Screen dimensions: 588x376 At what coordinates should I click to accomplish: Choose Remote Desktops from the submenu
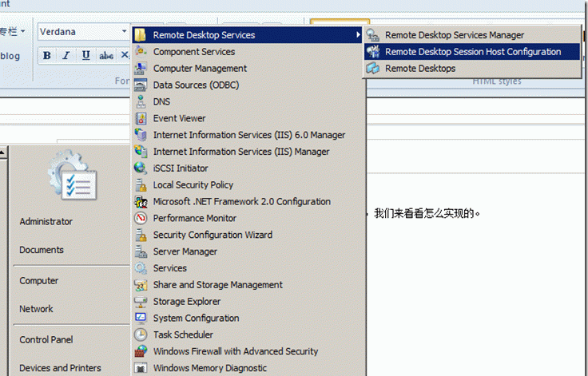click(x=472, y=68)
